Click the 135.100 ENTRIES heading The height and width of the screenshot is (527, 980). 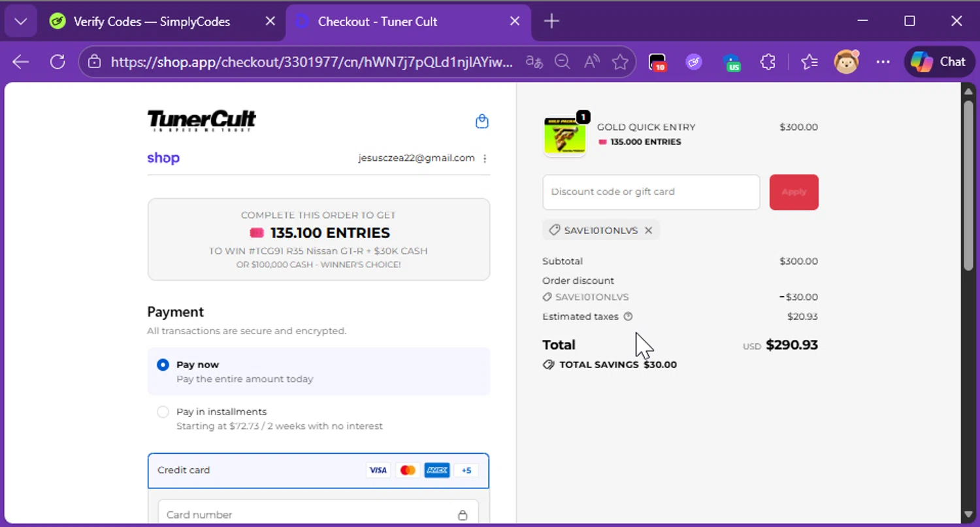tap(330, 233)
